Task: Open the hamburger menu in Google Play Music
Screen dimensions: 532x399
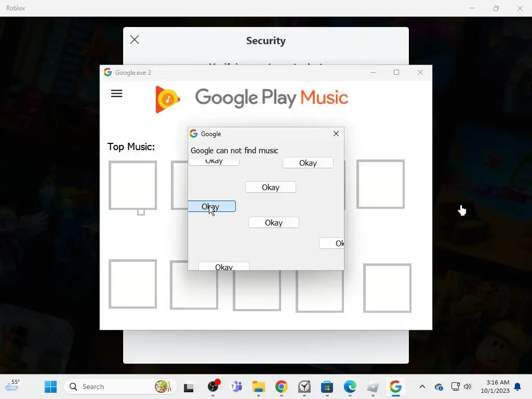Action: click(x=116, y=94)
